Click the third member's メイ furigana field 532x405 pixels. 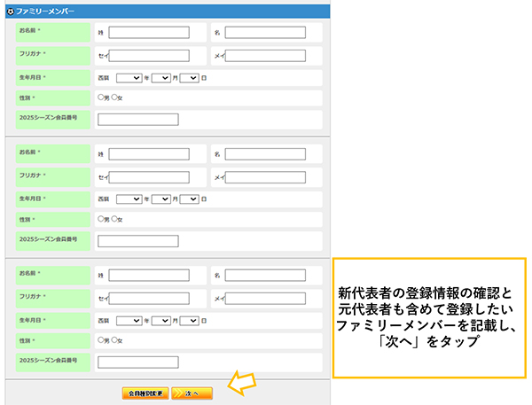[265, 297]
